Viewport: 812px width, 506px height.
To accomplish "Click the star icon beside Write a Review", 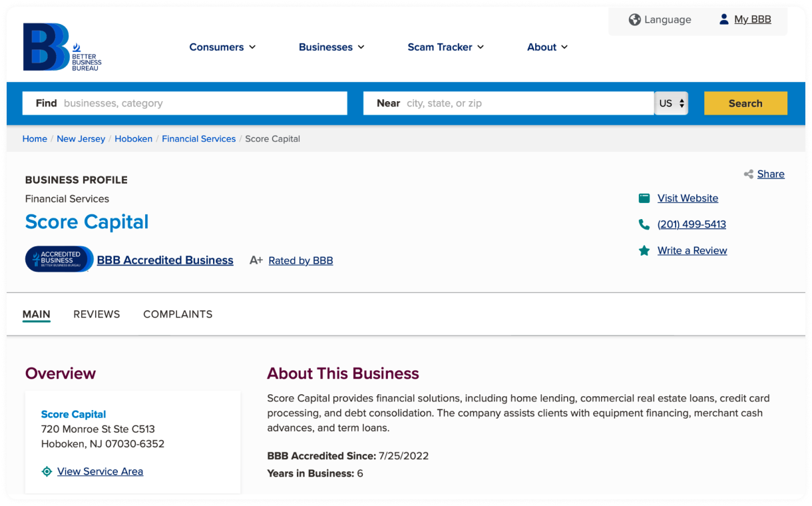I will pos(644,251).
